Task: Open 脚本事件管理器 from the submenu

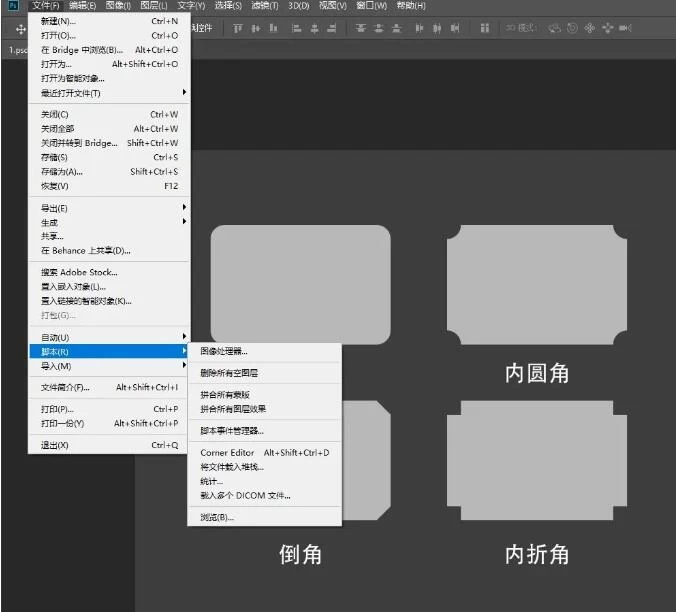Action: 232,431
